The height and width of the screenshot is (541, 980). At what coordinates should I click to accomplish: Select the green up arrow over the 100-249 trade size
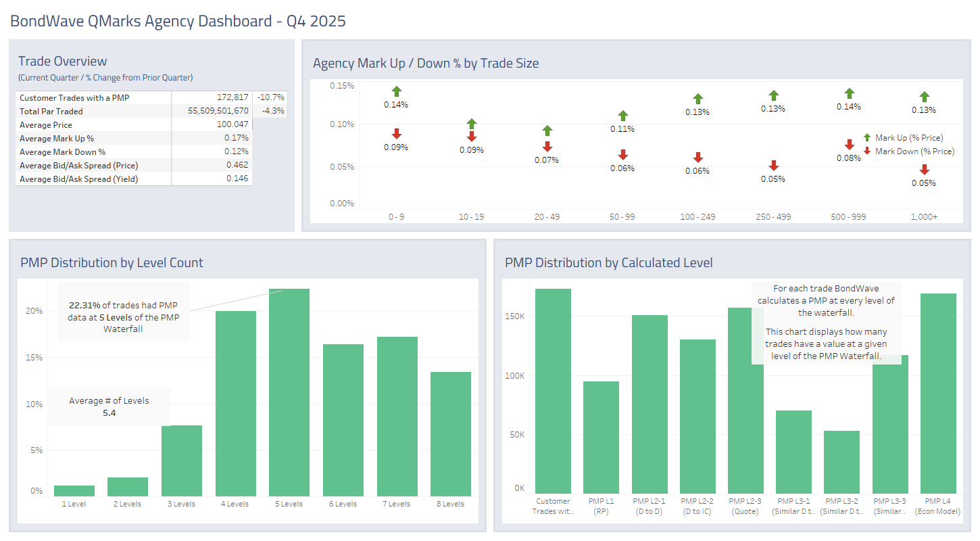(697, 99)
